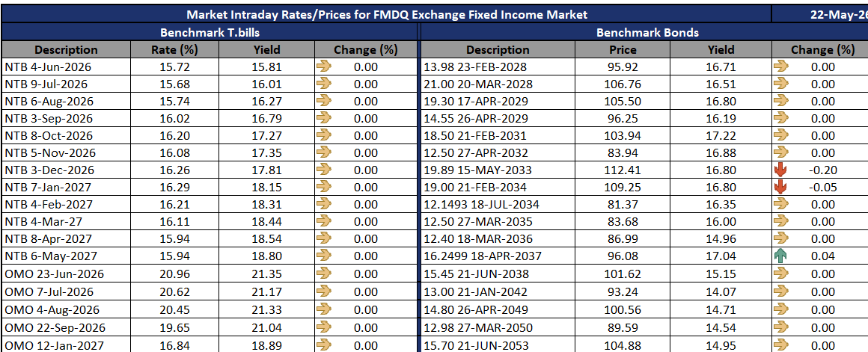Click the arrow icon in NTB 3-Sep-2026 row
This screenshot has height=352, width=868.
pyautogui.click(x=324, y=118)
